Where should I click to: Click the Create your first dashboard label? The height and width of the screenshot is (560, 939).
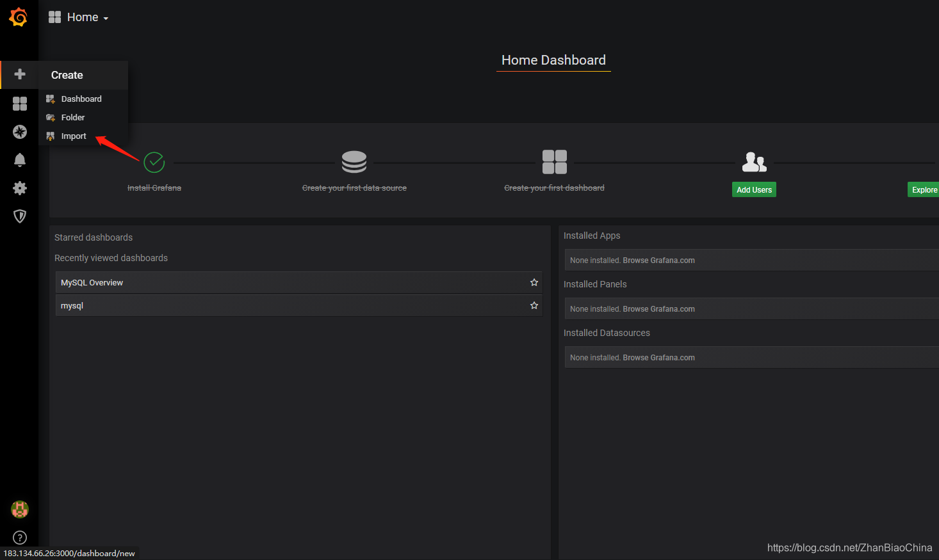[554, 188]
